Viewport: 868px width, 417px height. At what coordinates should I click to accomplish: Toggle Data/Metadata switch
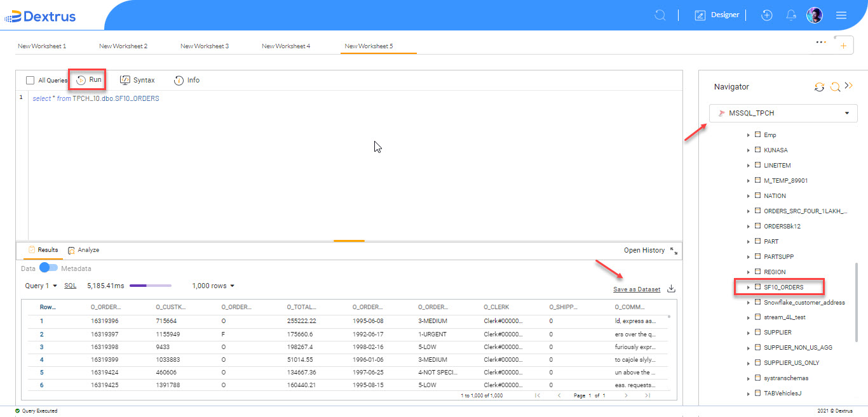(x=48, y=268)
